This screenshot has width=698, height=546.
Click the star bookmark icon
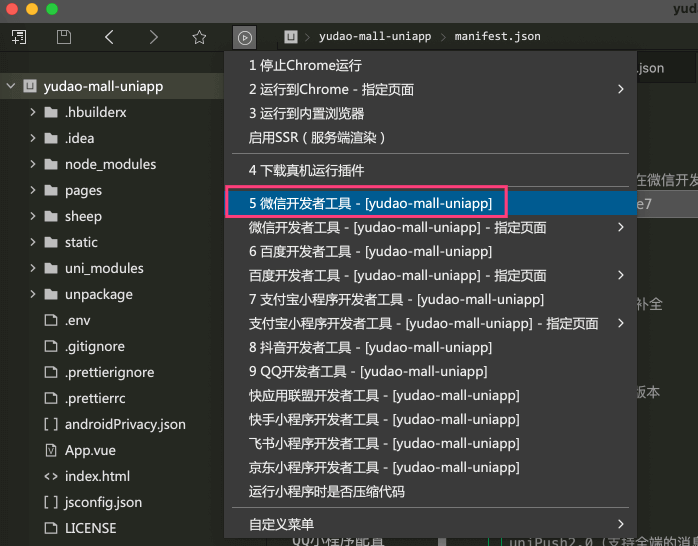point(199,37)
